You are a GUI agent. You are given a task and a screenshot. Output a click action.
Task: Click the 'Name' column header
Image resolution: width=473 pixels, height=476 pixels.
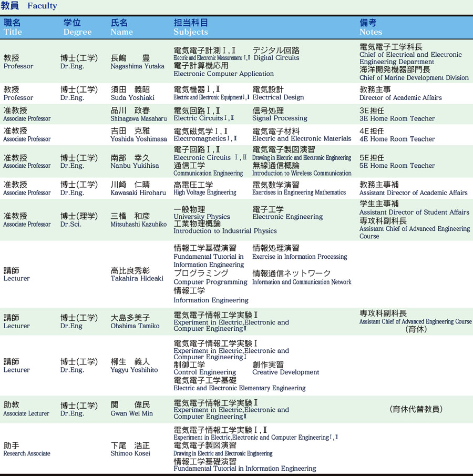point(121,32)
